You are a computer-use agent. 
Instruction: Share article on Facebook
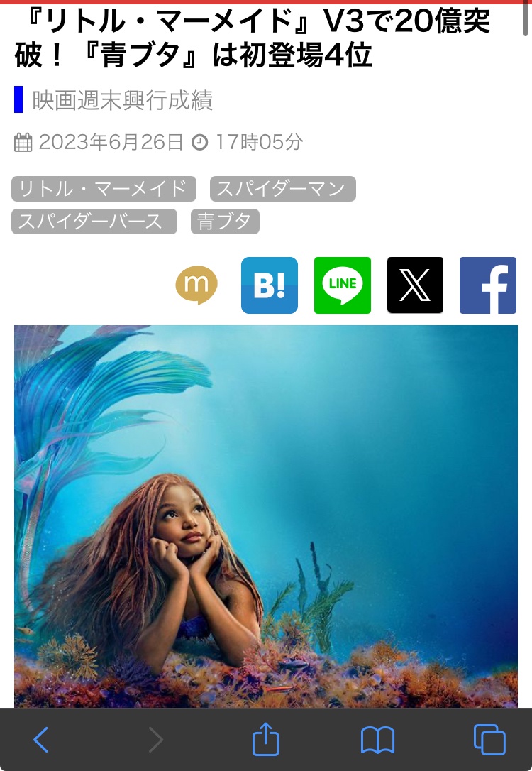(488, 285)
